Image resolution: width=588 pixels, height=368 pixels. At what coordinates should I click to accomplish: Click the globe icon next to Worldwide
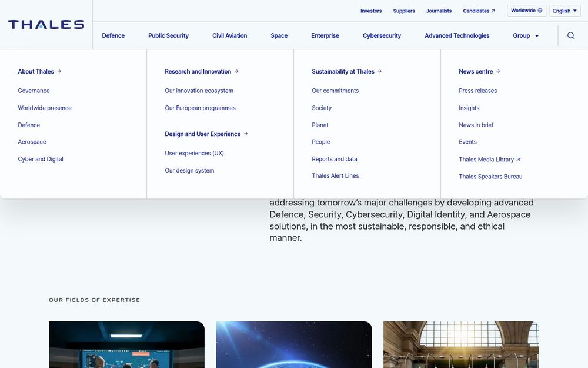(539, 10)
